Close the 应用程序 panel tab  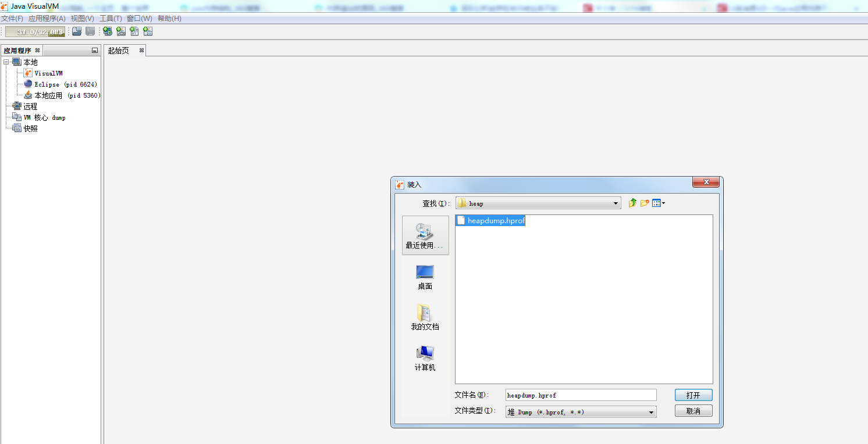[38, 51]
